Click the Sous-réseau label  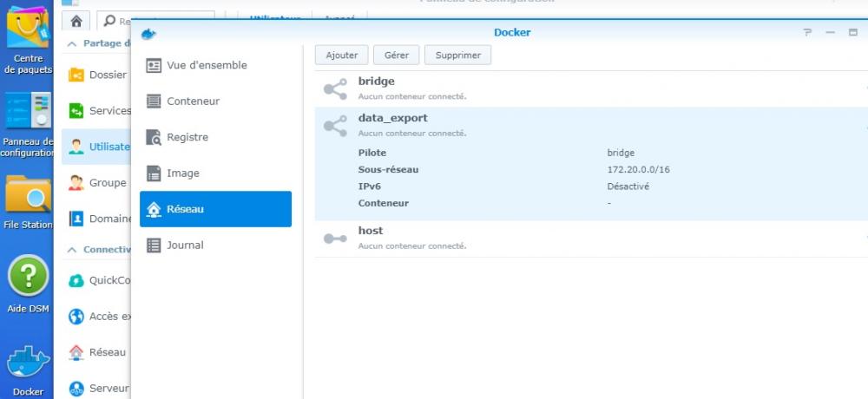tap(388, 169)
